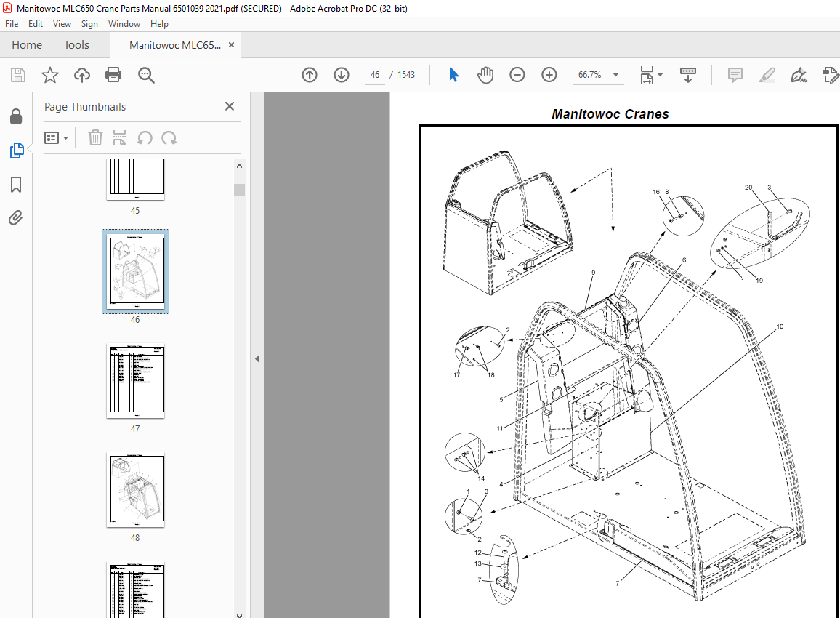Open the Attachments paperclip panel
Screen dimensions: 840x618
[x=16, y=217]
